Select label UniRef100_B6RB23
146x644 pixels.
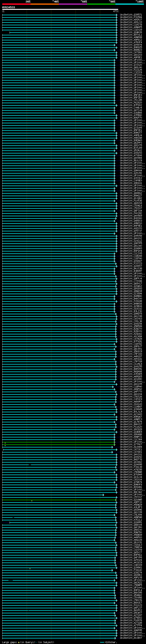pos(131,50)
